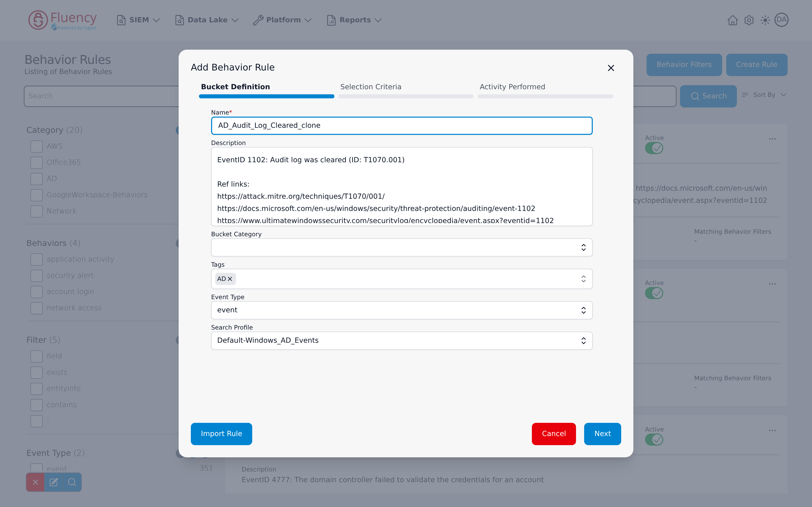This screenshot has width=812, height=507.
Task: Open the Bucket Category dropdown
Action: click(402, 247)
